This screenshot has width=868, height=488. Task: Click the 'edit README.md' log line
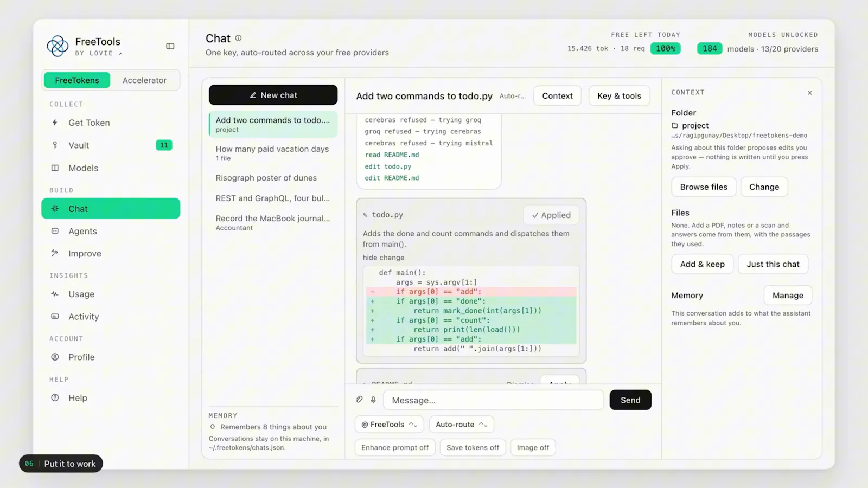pyautogui.click(x=392, y=178)
